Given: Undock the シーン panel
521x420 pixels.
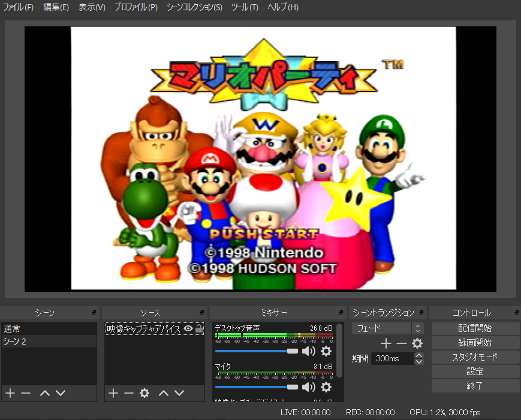Looking at the screenshot, I should [94, 312].
